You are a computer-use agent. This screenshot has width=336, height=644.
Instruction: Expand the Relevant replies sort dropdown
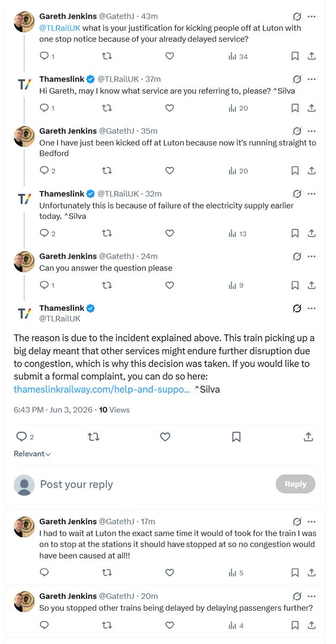[x=32, y=454]
